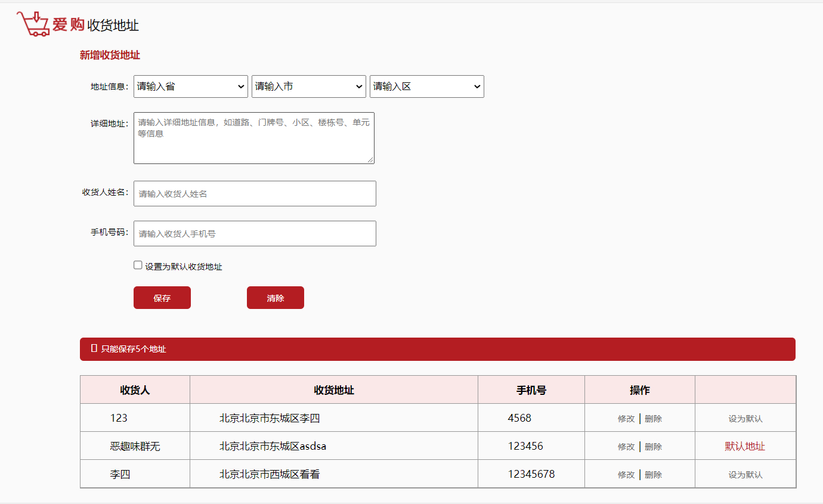Open the 请输入省 province dropdown

click(x=190, y=86)
